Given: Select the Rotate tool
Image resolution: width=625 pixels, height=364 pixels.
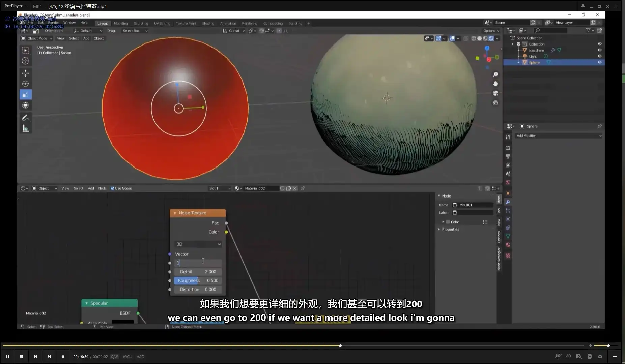Looking at the screenshot, I should (x=26, y=84).
